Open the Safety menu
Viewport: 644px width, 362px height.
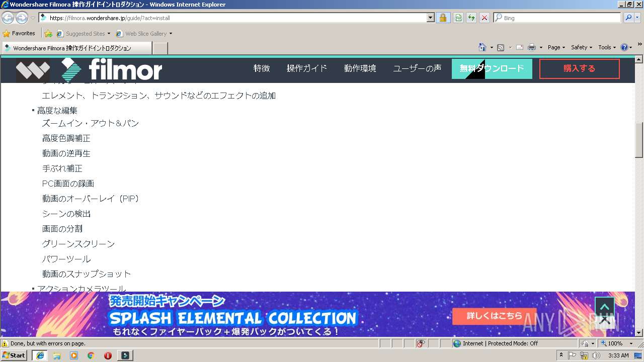pyautogui.click(x=582, y=47)
